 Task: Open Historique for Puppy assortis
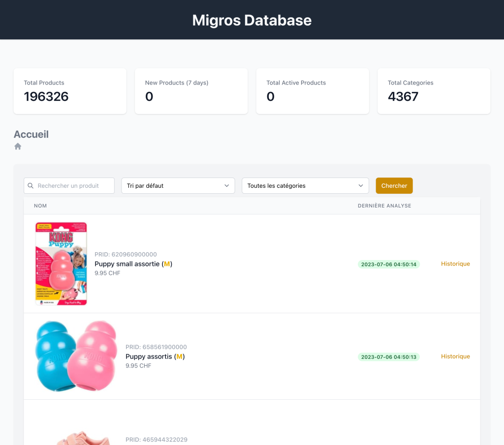455,356
